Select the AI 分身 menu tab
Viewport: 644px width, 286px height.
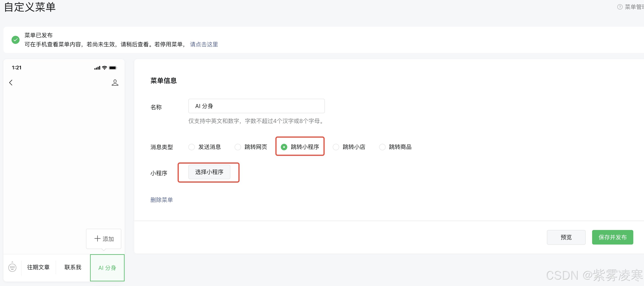pos(107,268)
